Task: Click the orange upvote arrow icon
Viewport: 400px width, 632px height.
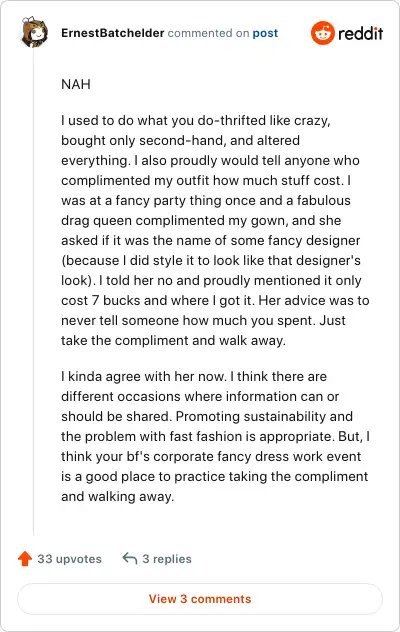Action: [25, 559]
